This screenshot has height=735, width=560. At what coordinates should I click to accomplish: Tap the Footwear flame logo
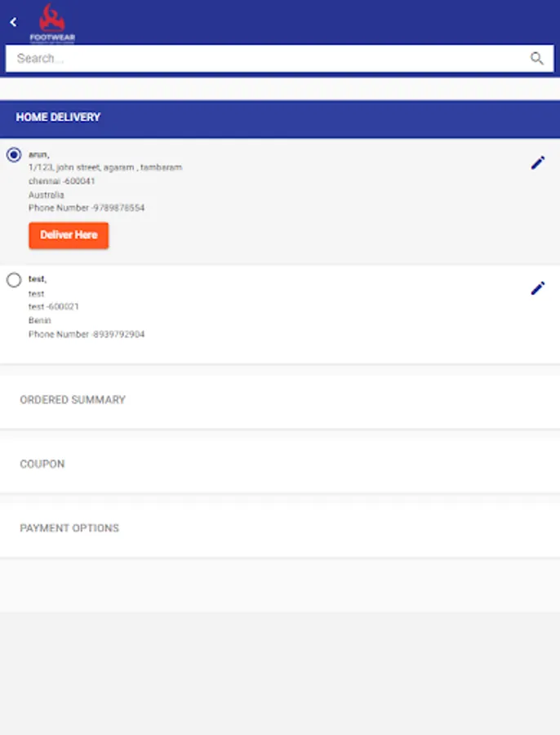pos(52,23)
